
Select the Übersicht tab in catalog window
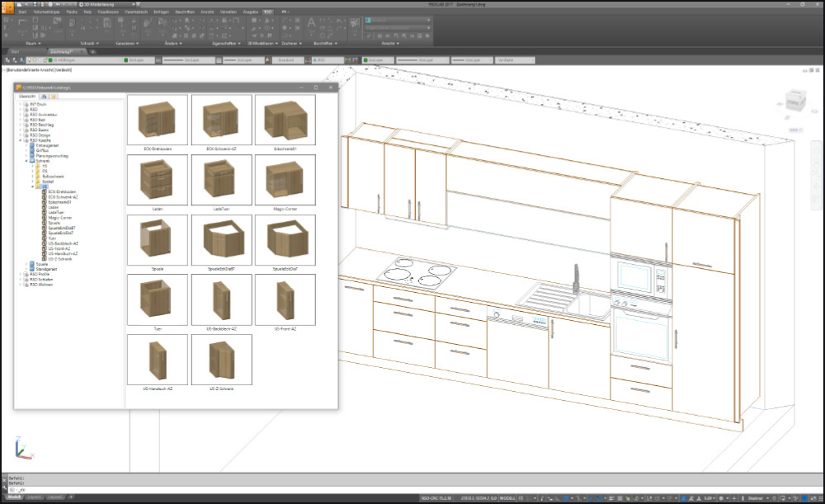[27, 97]
